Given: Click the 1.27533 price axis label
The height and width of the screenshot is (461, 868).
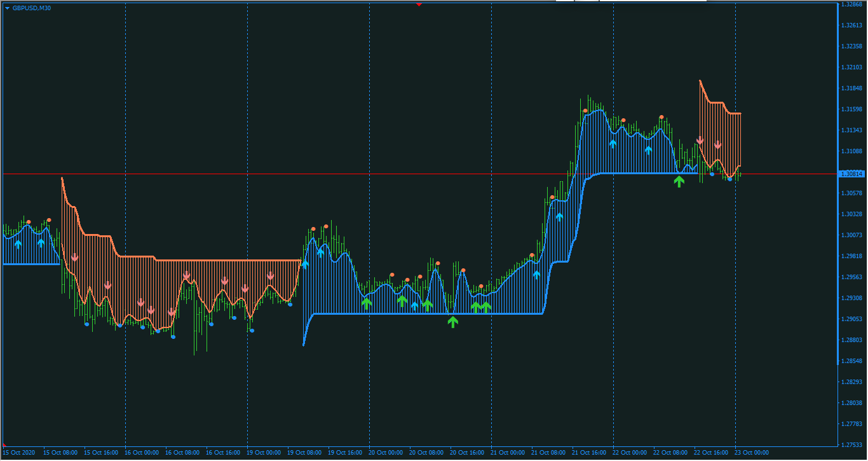Looking at the screenshot, I should (851, 445).
